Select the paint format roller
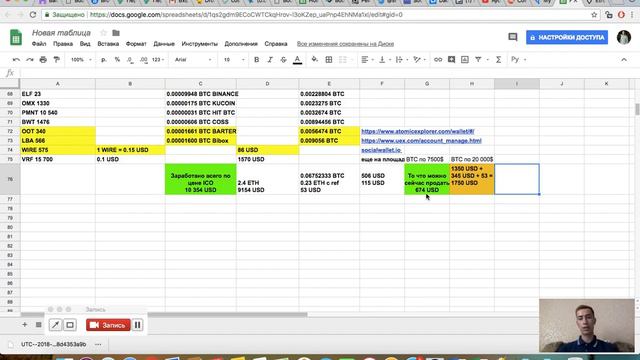 (x=56, y=60)
